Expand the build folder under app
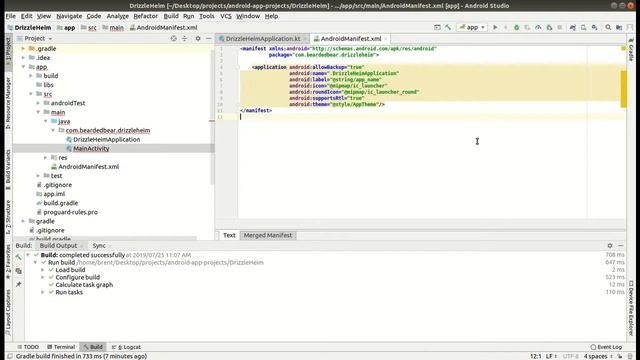 pos(31,76)
